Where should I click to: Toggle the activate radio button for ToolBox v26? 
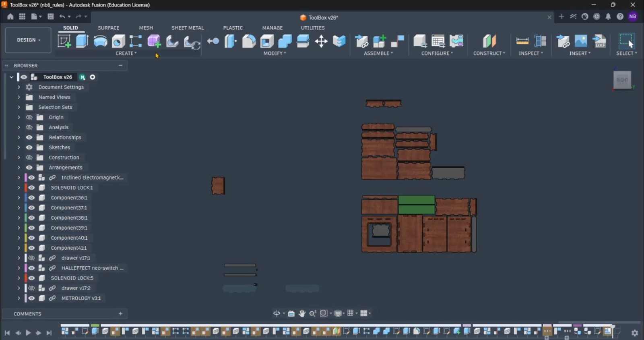[93, 77]
